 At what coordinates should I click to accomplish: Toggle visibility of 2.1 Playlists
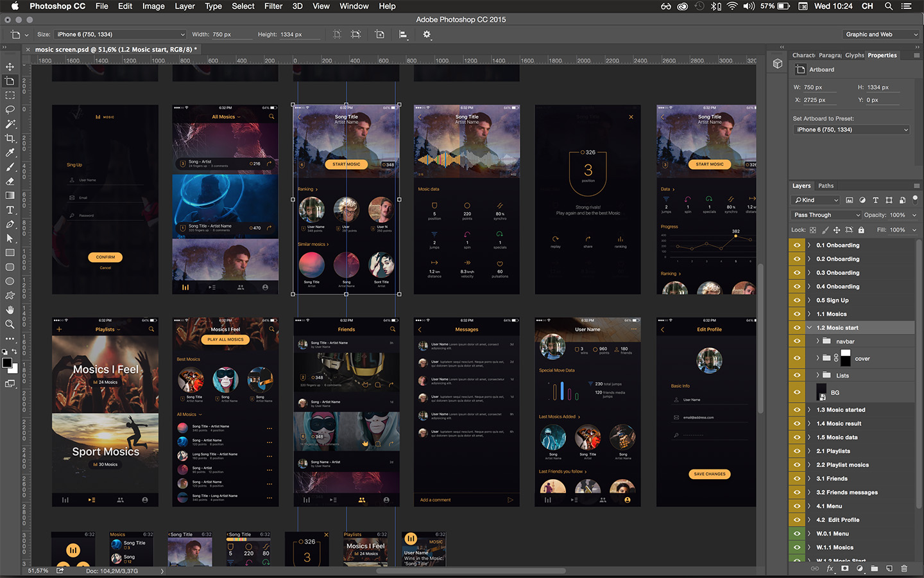click(797, 451)
